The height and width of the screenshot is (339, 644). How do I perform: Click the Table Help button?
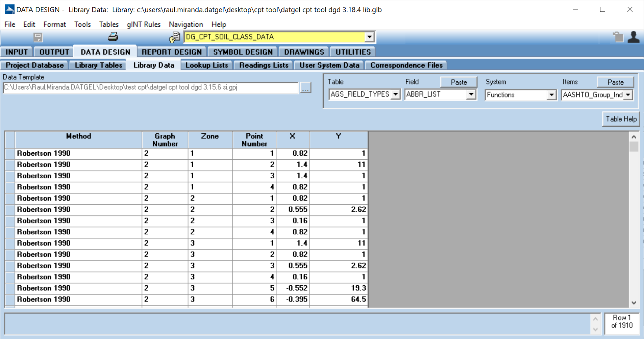click(621, 119)
